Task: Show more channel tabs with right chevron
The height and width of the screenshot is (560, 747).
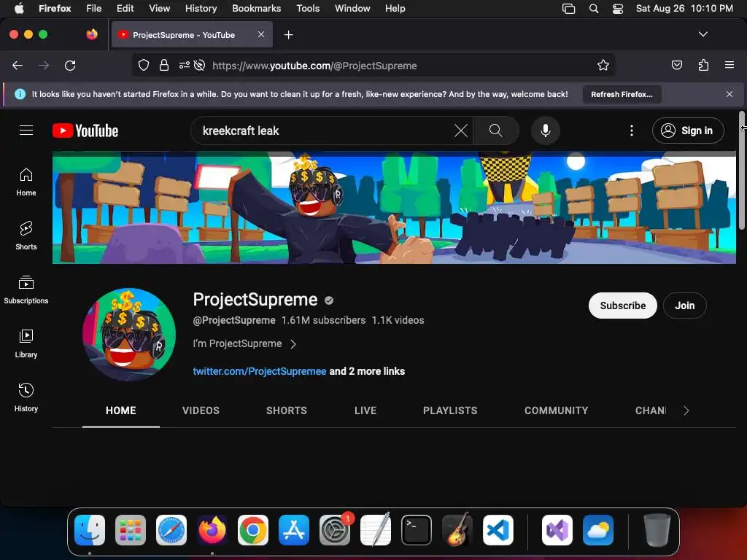Action: [686, 411]
